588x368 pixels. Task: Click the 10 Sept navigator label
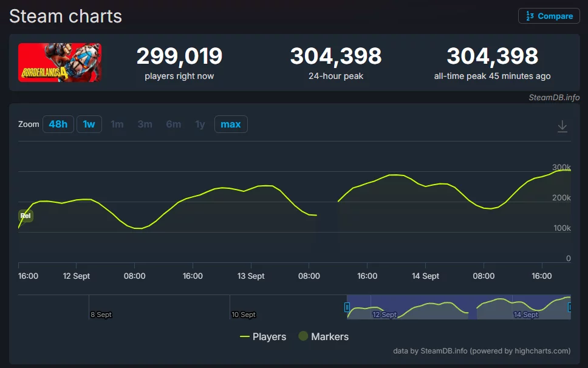244,315
